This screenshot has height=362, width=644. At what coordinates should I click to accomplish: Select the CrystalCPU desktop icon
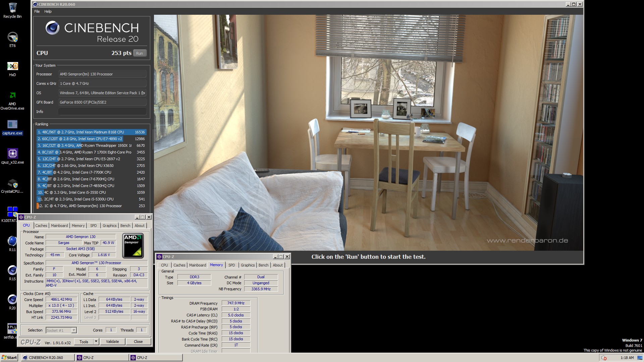coord(12,186)
